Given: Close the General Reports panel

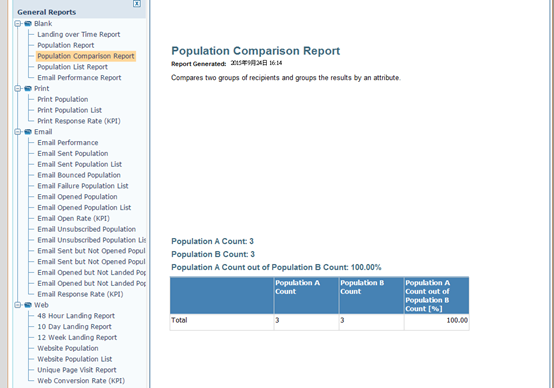Looking at the screenshot, I should point(137,4).
